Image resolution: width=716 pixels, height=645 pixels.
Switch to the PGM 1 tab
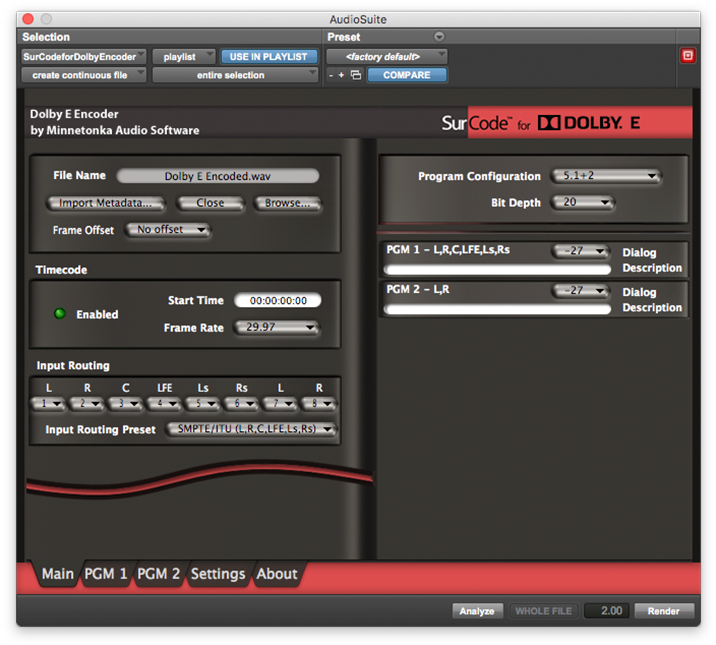click(106, 574)
